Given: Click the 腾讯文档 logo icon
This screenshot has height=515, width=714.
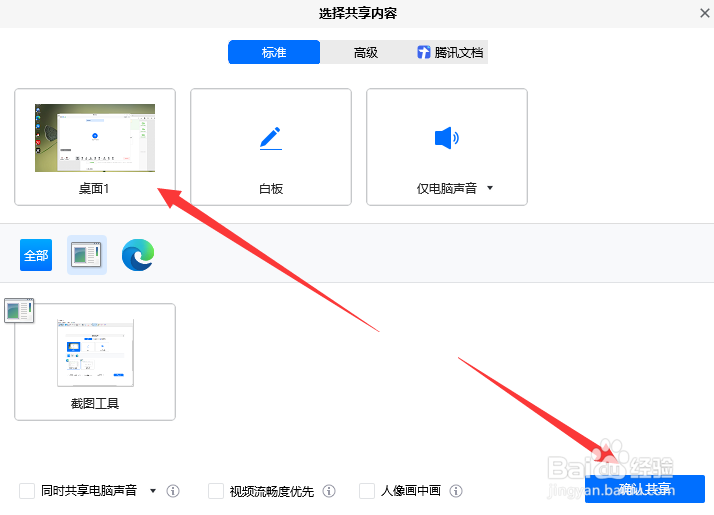Looking at the screenshot, I should 423,52.
